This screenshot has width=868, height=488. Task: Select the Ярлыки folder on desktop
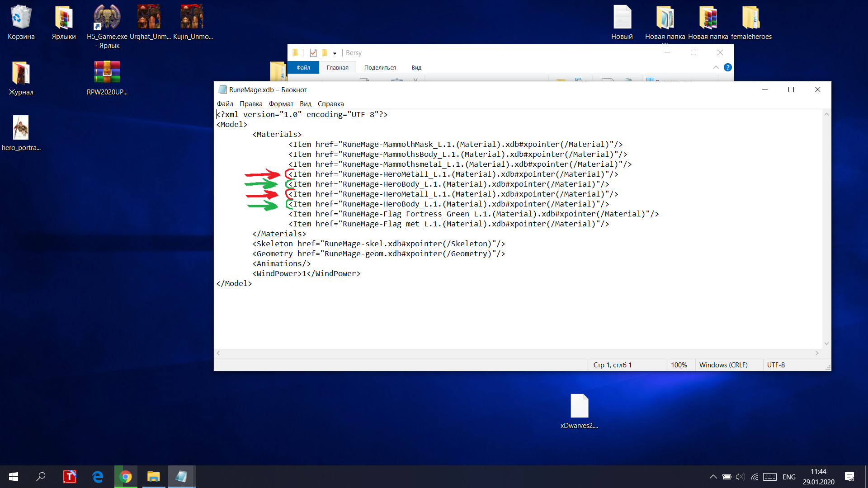tap(64, 23)
